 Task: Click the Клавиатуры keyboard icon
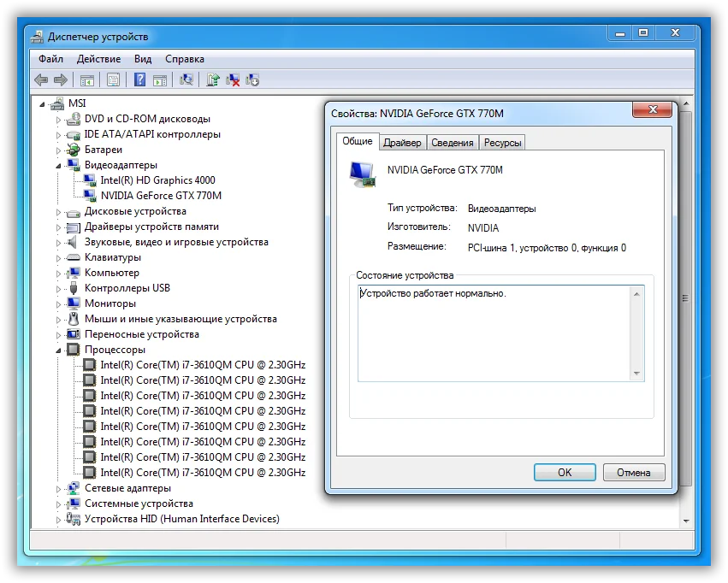(x=74, y=257)
